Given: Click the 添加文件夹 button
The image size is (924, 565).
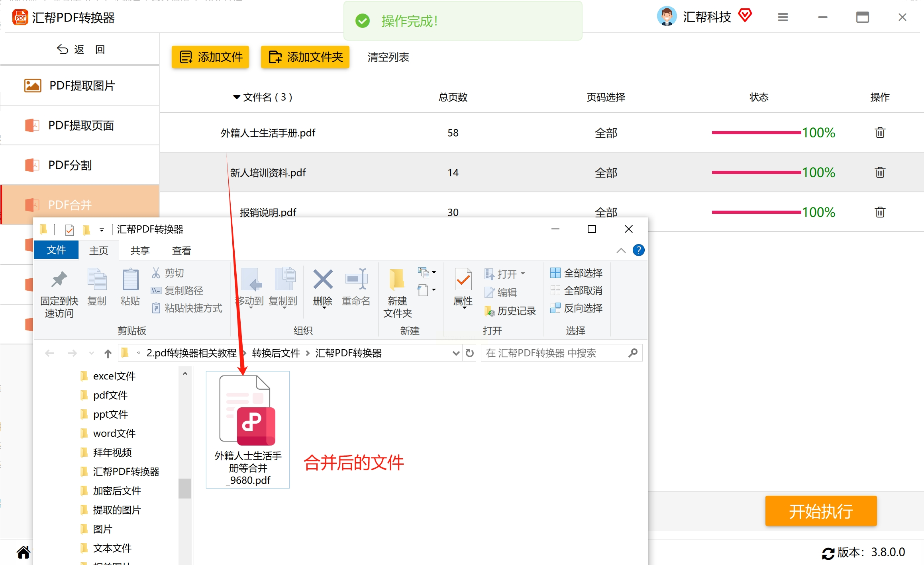Looking at the screenshot, I should tap(305, 57).
